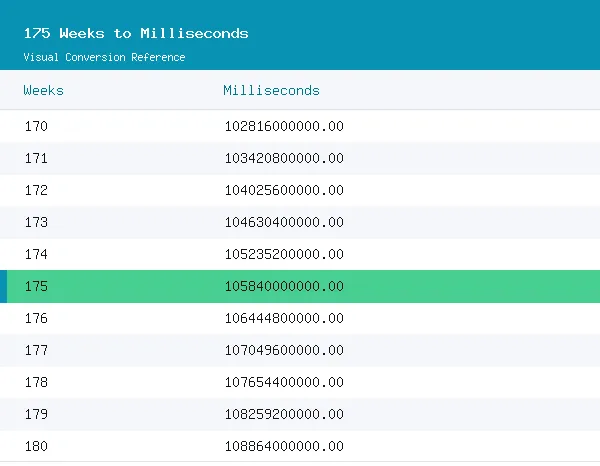Select the value '107049600000.00'
The width and height of the screenshot is (600, 466).
click(x=284, y=350)
